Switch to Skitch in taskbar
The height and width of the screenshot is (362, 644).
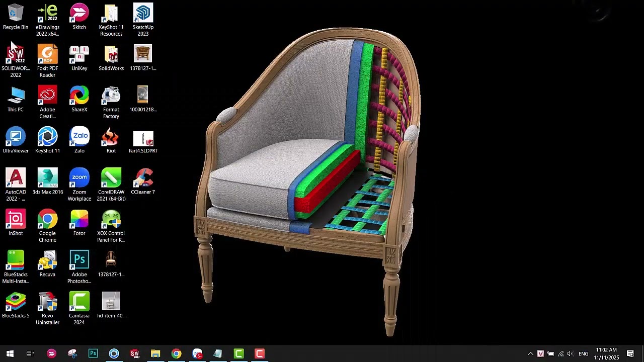51,354
